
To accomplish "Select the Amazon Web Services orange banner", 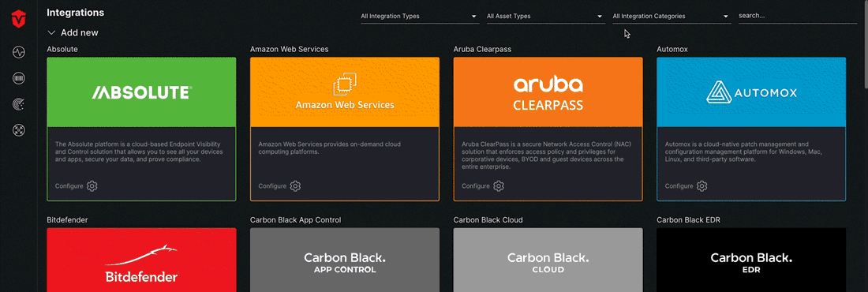I will tap(345, 92).
